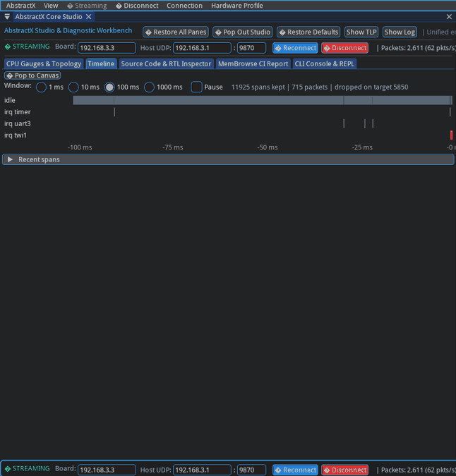
Task: Click Restore All Panes button
Action: [x=176, y=32]
